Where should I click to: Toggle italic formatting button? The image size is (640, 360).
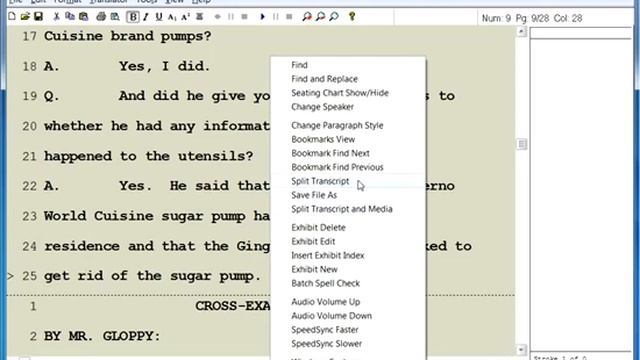tap(146, 17)
